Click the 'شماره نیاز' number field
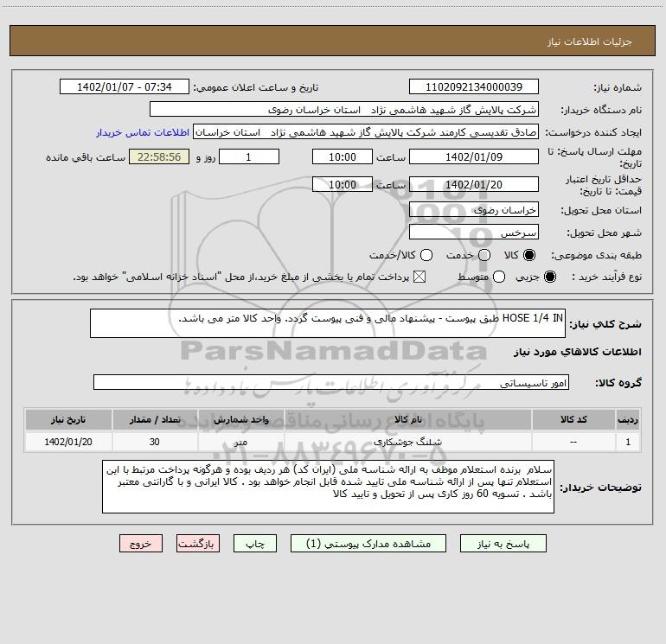Viewport: 666px width, 644px height. point(473,87)
